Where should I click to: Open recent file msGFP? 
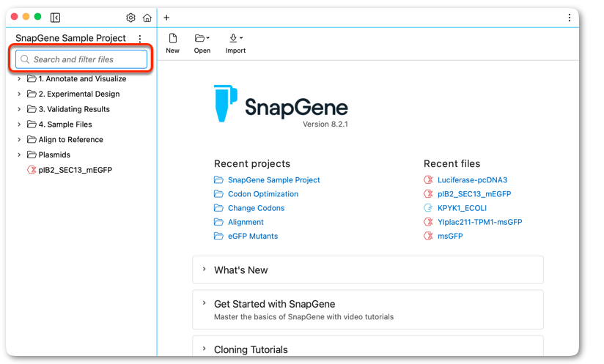point(450,236)
